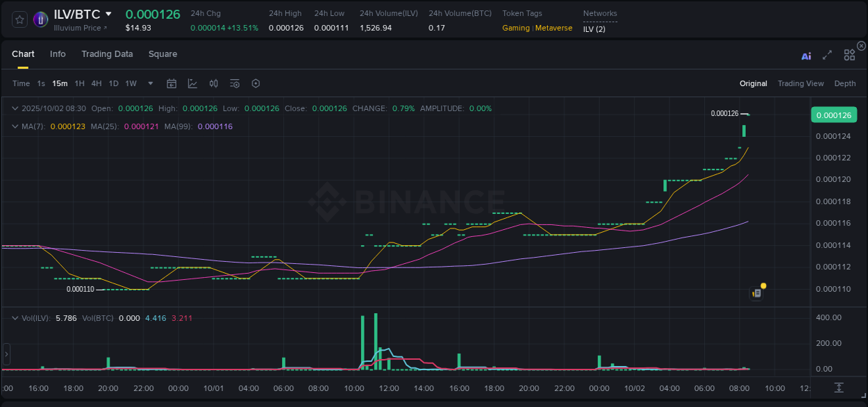Click the Illuvium coin logo
868x407 pixels.
40,19
